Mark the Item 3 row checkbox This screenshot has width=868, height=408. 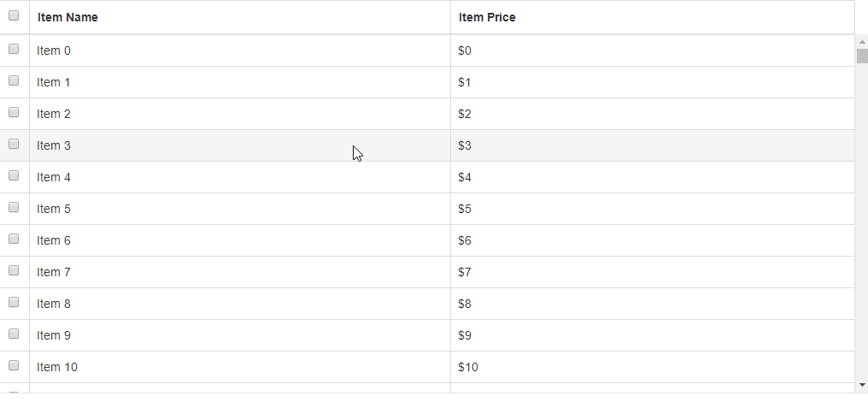[x=14, y=145]
